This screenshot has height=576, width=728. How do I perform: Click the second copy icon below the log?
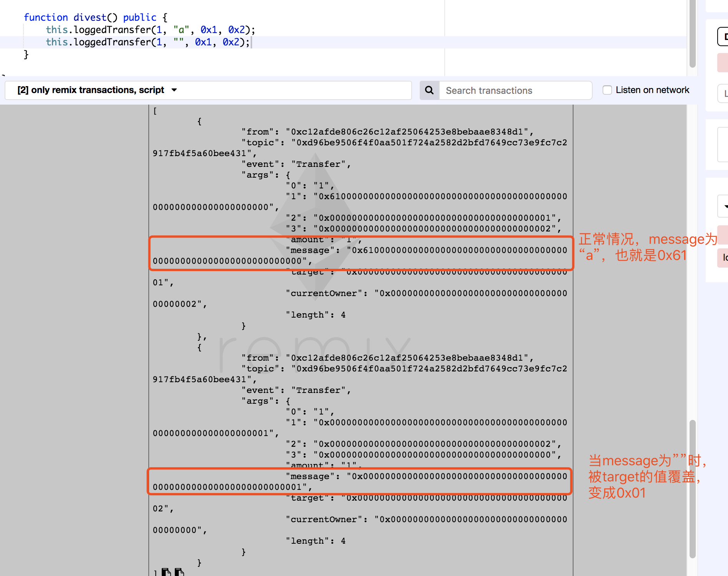(179, 572)
